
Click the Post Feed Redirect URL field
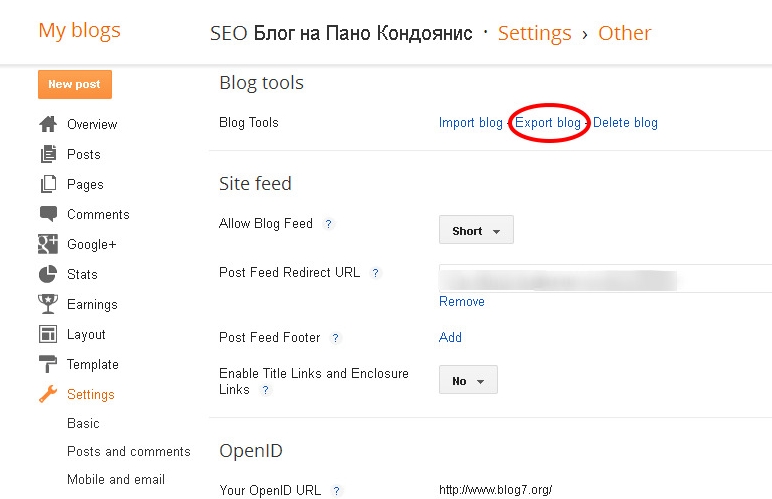(x=600, y=279)
